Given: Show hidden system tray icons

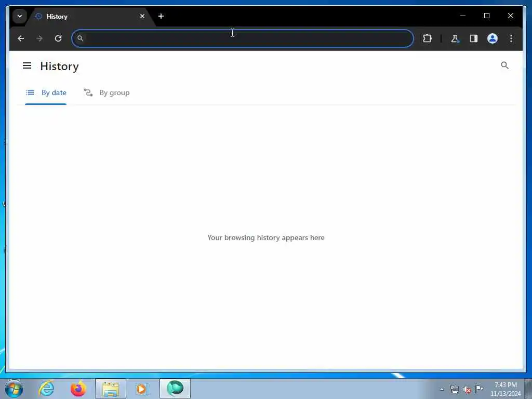Looking at the screenshot, I should point(442,389).
